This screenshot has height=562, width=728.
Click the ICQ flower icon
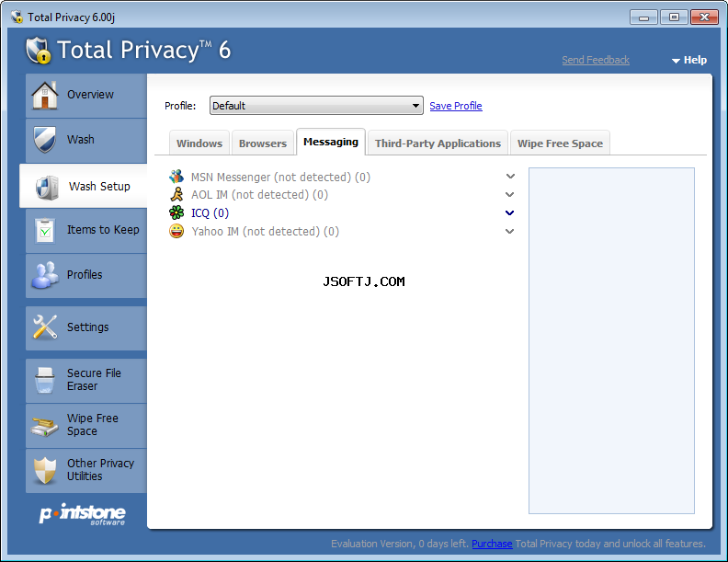click(x=176, y=212)
